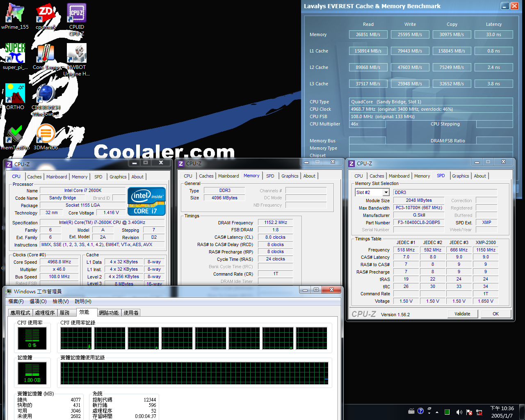Open the Slot #2 memory slot dropdown
Image resolution: width=525 pixels, height=420 pixels.
386,192
